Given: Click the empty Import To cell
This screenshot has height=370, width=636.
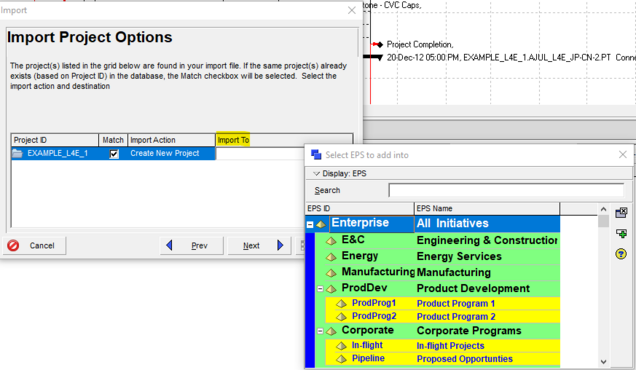Looking at the screenshot, I should (x=260, y=153).
